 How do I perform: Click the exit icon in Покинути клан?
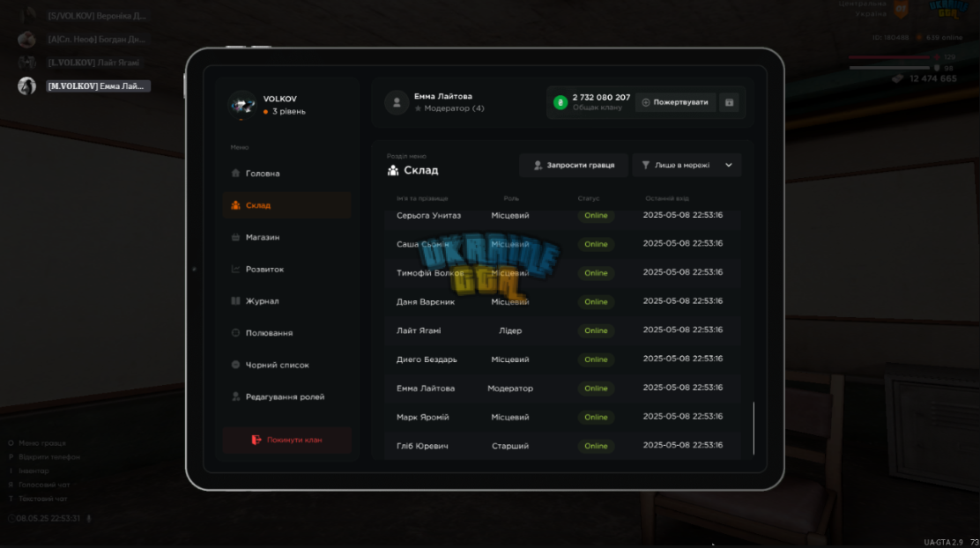pyautogui.click(x=256, y=440)
